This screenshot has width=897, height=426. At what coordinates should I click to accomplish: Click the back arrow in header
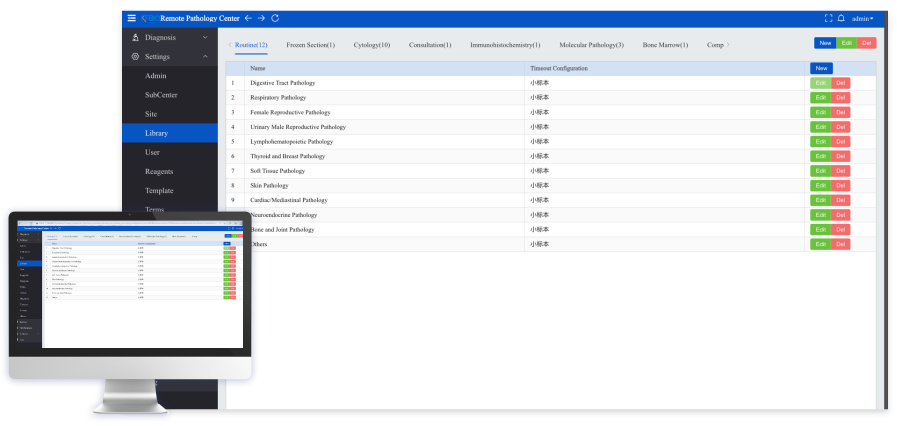[x=248, y=18]
